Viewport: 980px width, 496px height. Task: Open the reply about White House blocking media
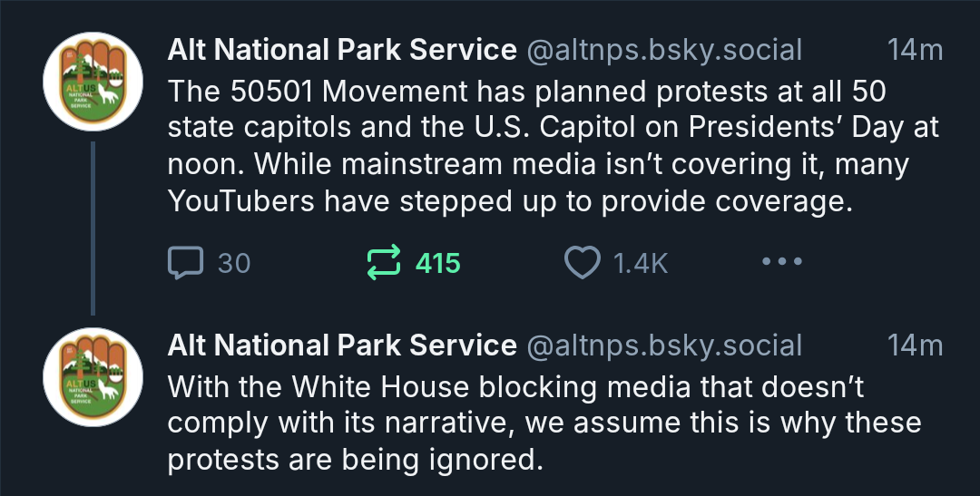pos(544,423)
